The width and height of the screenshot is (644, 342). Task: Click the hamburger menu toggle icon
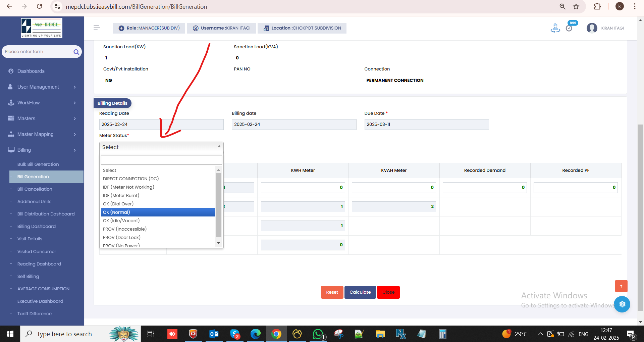pos(97,28)
